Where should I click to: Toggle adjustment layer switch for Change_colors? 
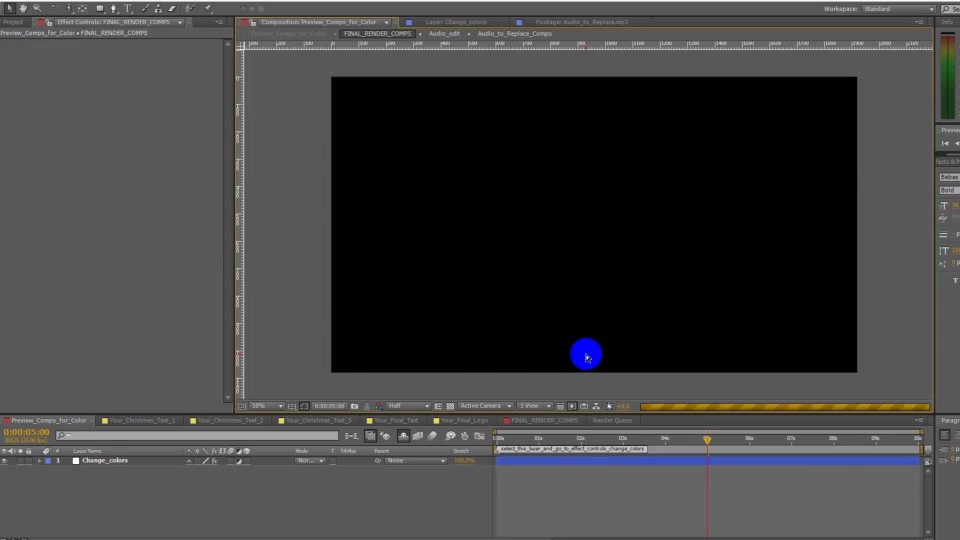239,461
